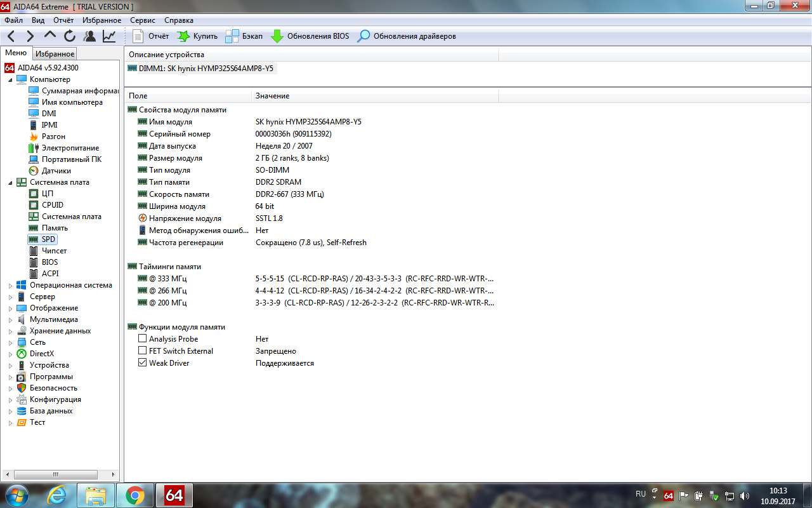812x508 pixels.
Task: Expand the Сеть tree branch
Action: pyautogui.click(x=10, y=342)
